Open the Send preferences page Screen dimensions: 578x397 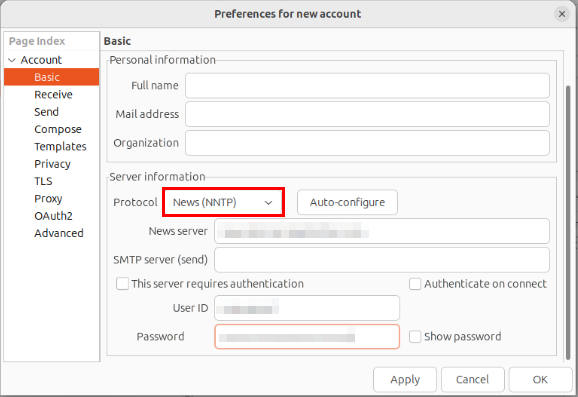tap(46, 112)
